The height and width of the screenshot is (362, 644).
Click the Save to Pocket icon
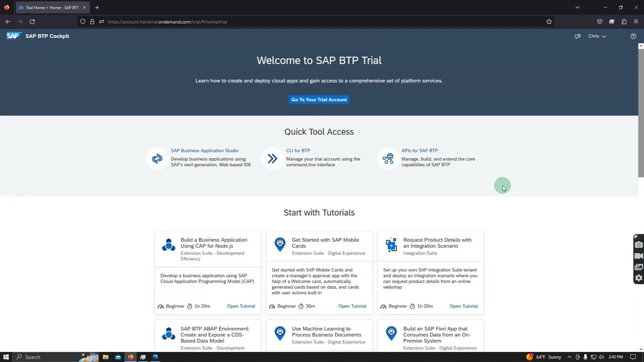pyautogui.click(x=600, y=22)
